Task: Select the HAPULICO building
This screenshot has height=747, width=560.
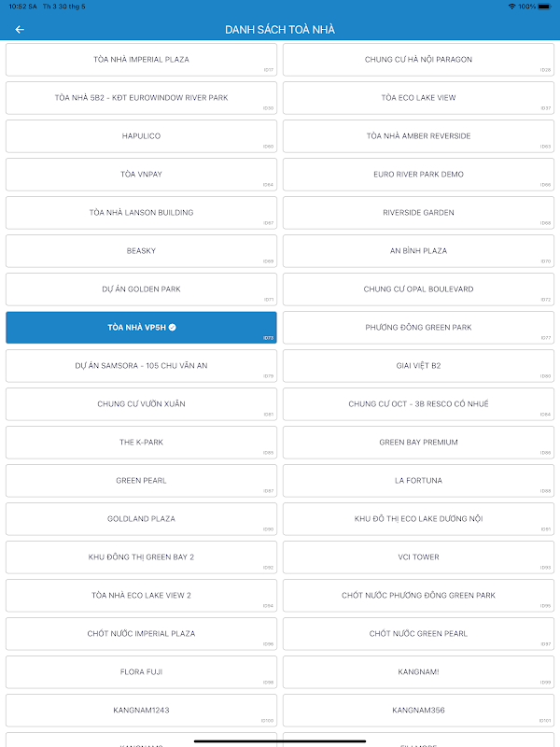Action: coord(141,136)
